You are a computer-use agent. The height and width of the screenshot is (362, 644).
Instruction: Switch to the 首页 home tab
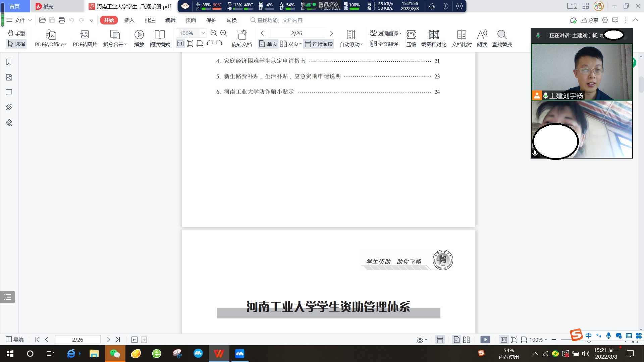15,6
